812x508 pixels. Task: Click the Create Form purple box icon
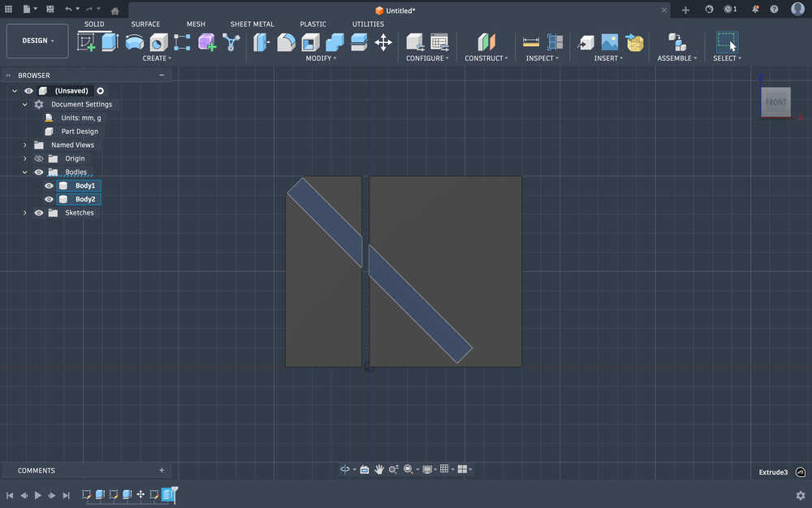[206, 42]
